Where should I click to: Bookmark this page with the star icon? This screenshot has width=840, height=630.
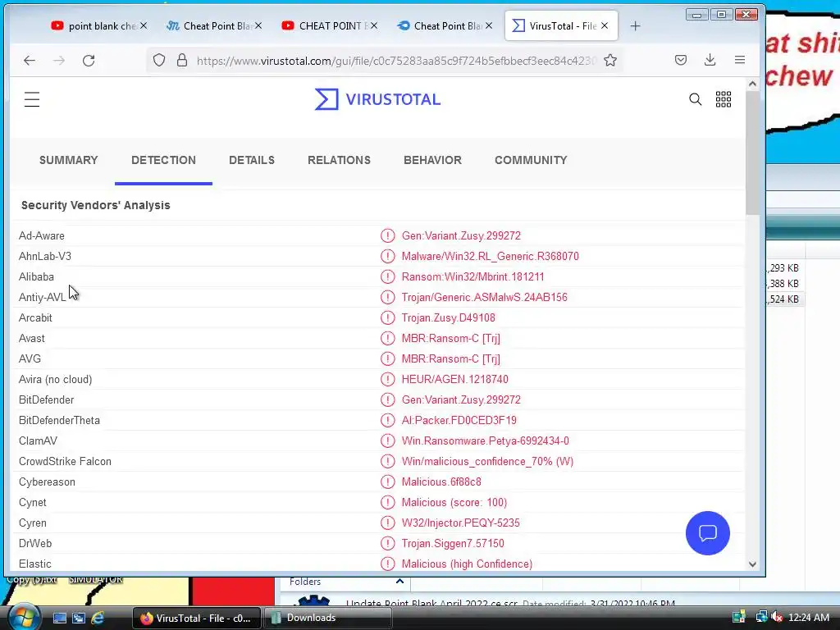click(x=610, y=60)
